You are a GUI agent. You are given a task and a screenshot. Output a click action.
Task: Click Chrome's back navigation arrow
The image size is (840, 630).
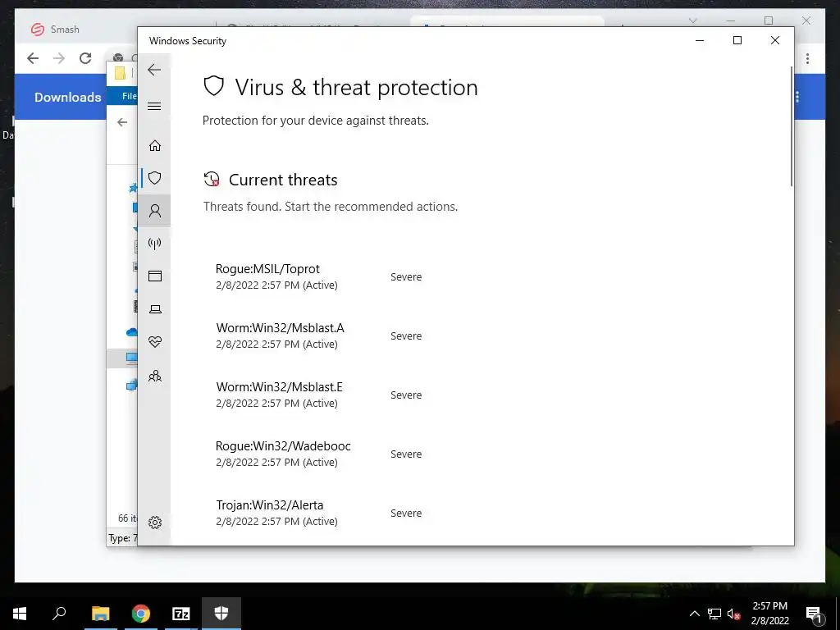pos(33,58)
